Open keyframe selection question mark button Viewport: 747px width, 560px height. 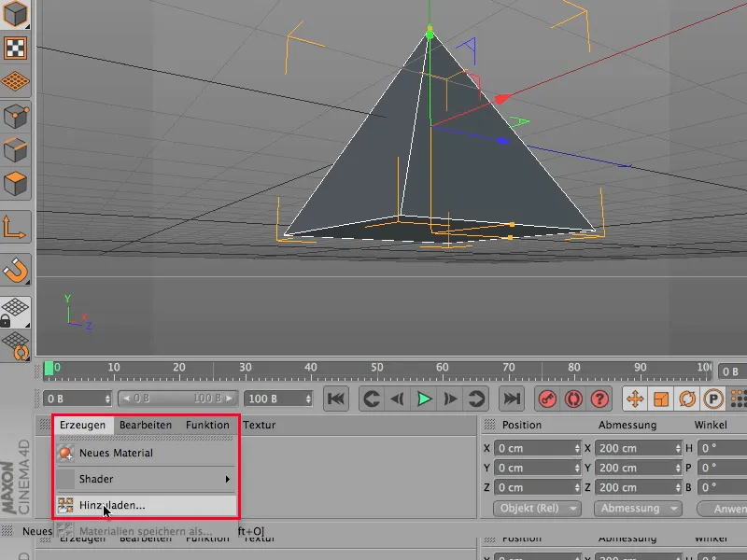point(599,399)
